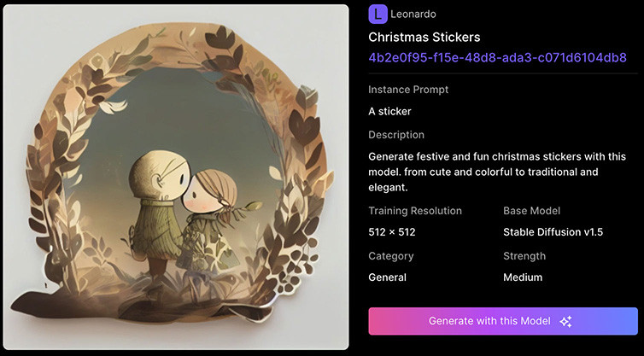Viewport: 644px width, 356px height.
Task: Select the model description paragraph text
Action: pyautogui.click(x=497, y=172)
